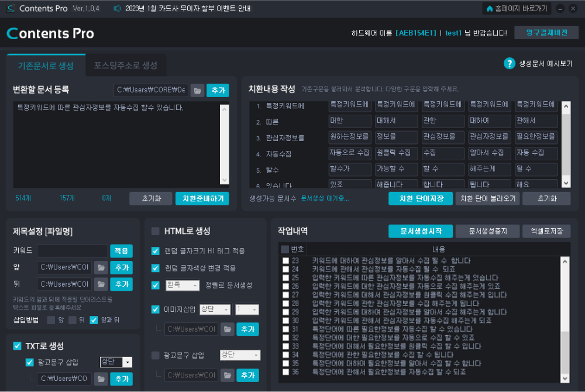Click 추가 under 이미지삽입 path
585x392 pixels.
tap(247, 329)
